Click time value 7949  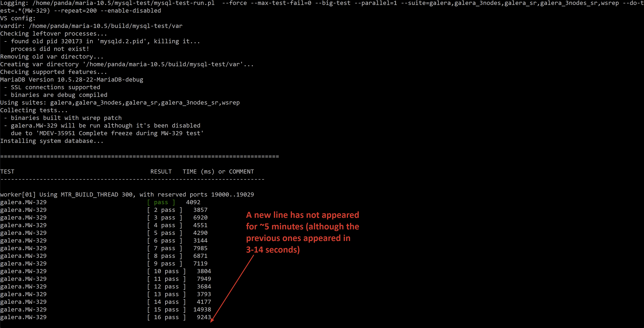click(204, 279)
